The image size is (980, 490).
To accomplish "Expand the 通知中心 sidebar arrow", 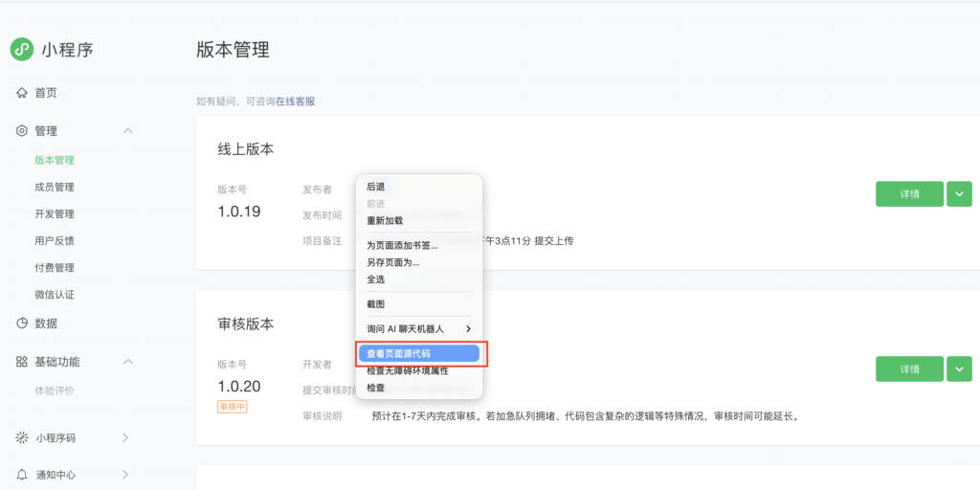I will pyautogui.click(x=125, y=475).
